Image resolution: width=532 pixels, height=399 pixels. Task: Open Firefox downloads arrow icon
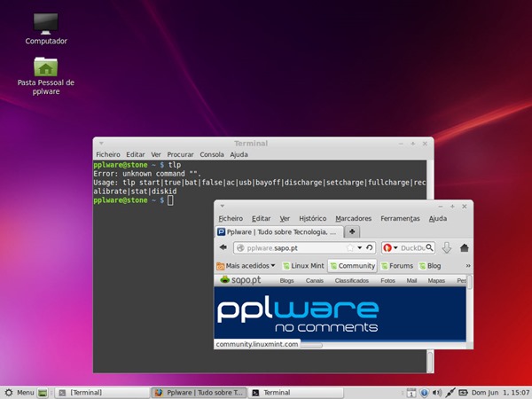click(447, 248)
